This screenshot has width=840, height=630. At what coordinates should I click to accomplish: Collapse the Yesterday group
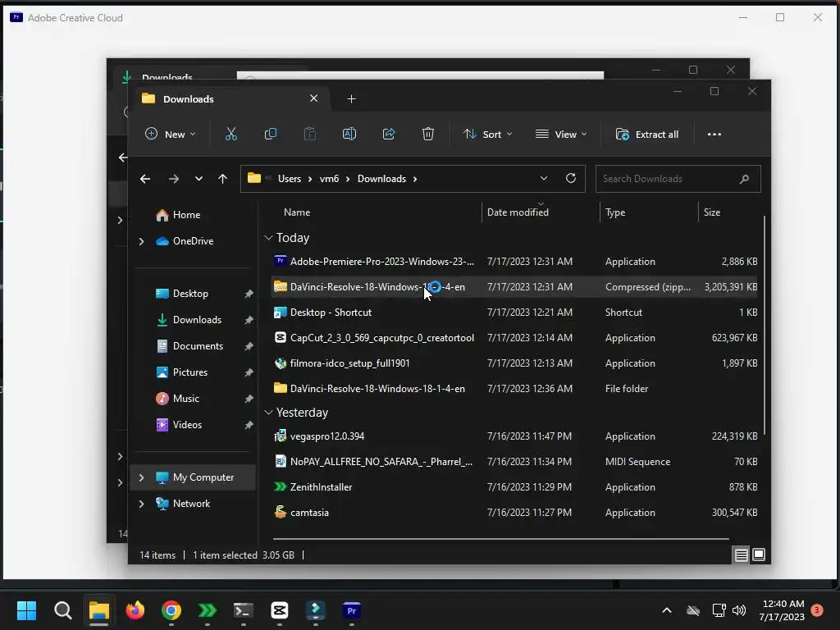coord(268,413)
